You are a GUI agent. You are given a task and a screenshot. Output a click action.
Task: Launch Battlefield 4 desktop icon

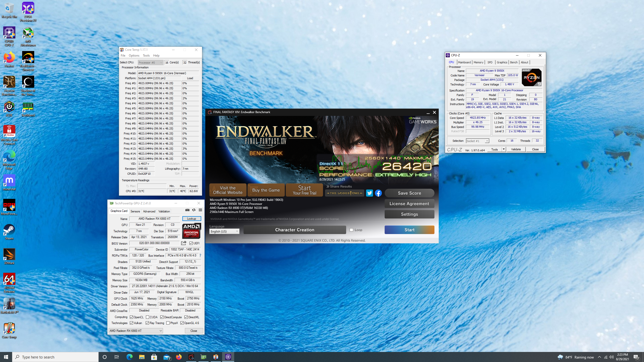[x=9, y=306]
